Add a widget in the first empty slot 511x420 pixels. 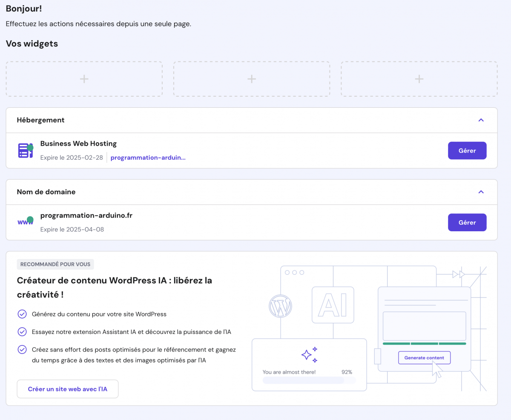click(84, 79)
